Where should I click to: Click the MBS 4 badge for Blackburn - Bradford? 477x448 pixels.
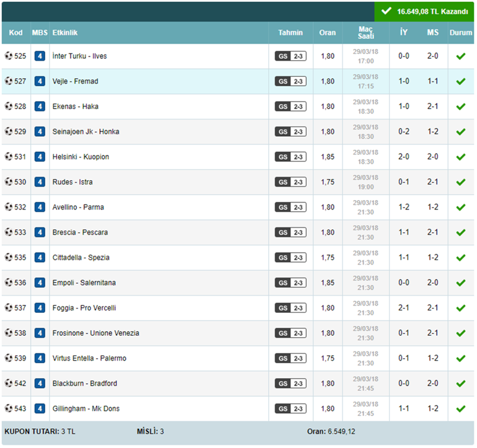tap(40, 384)
